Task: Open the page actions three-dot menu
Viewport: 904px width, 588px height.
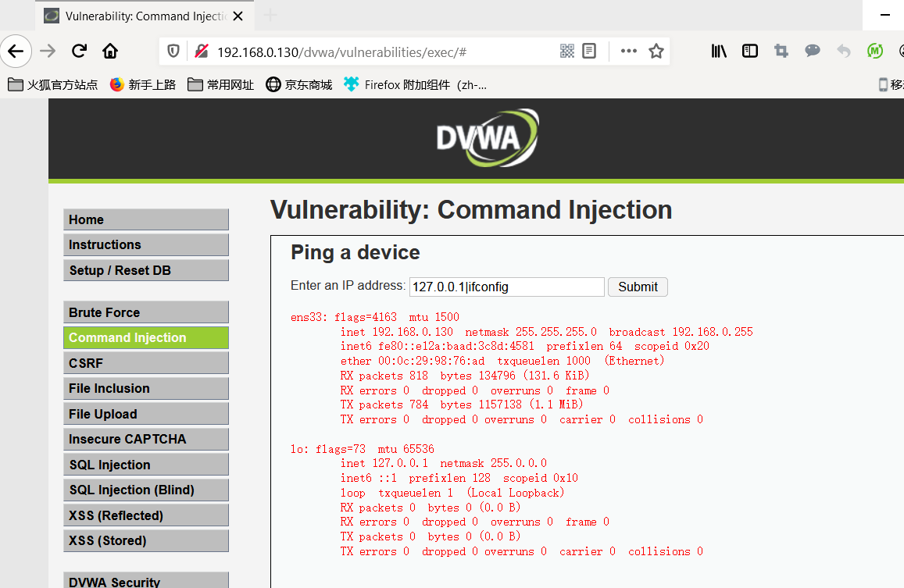Action: click(628, 52)
